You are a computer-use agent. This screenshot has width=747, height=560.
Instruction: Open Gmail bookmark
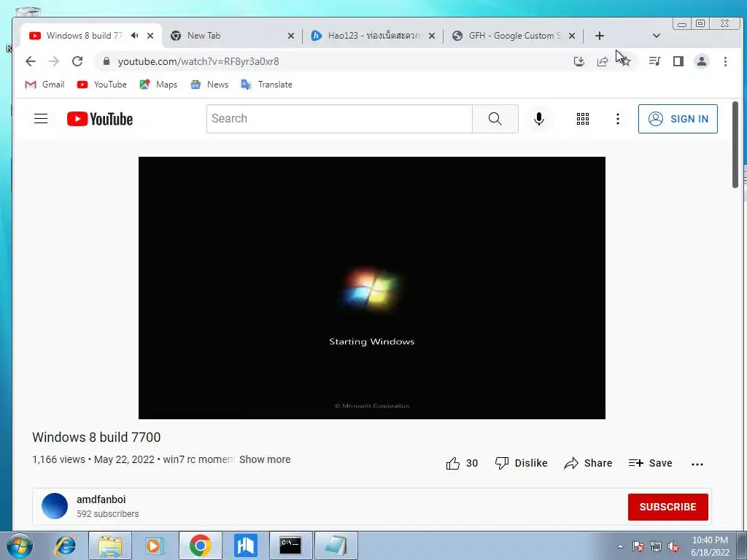tap(44, 85)
